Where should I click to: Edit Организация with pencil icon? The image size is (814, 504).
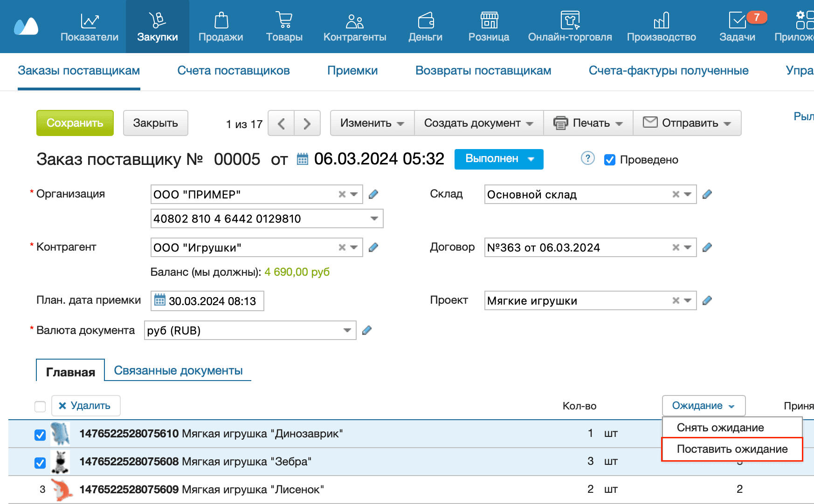tap(373, 194)
